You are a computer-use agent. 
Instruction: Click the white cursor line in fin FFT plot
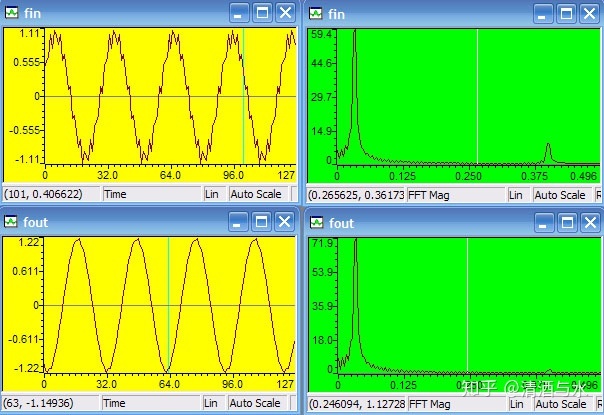pyautogui.click(x=478, y=96)
